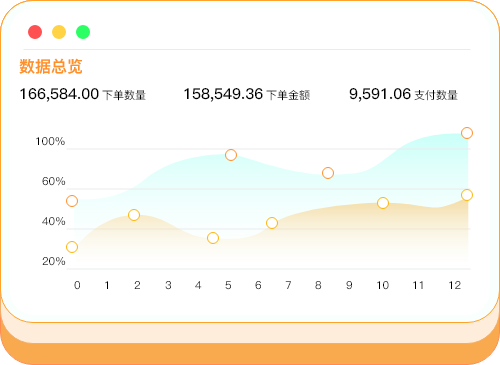The width and height of the screenshot is (500, 365).
Task: Select the yellow data point between 6 and 7
Action: coord(272,223)
